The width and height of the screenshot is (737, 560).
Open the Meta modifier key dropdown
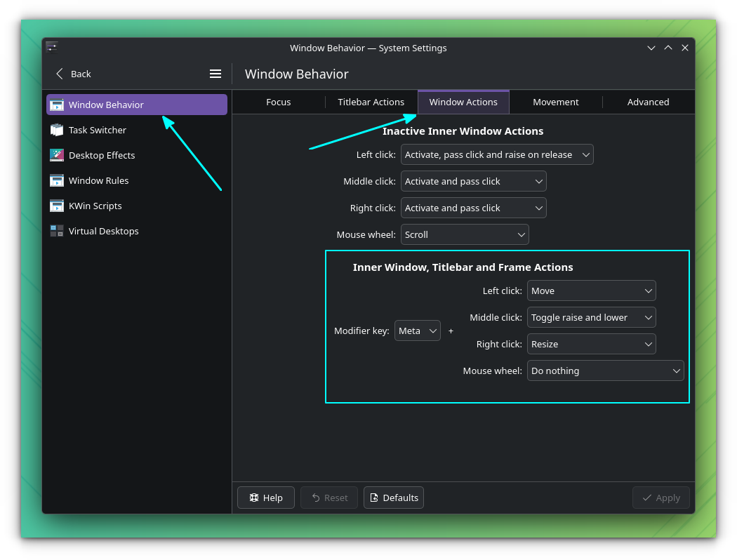[418, 331]
